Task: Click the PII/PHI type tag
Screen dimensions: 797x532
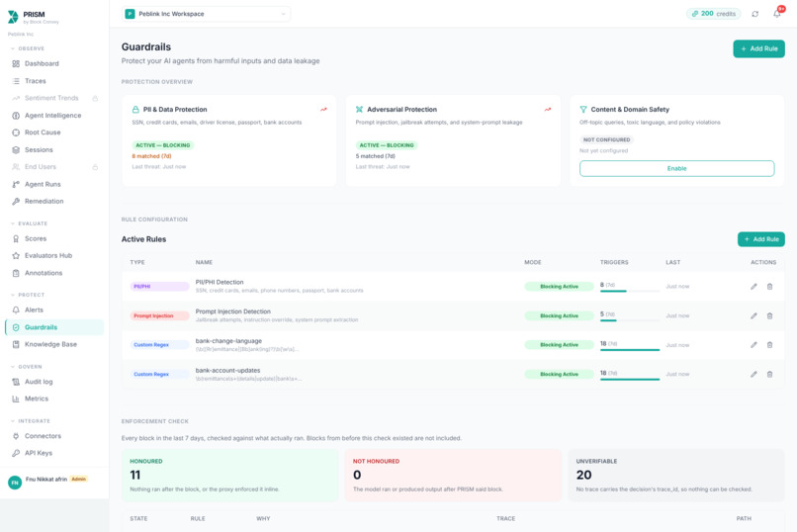Action: (159, 287)
